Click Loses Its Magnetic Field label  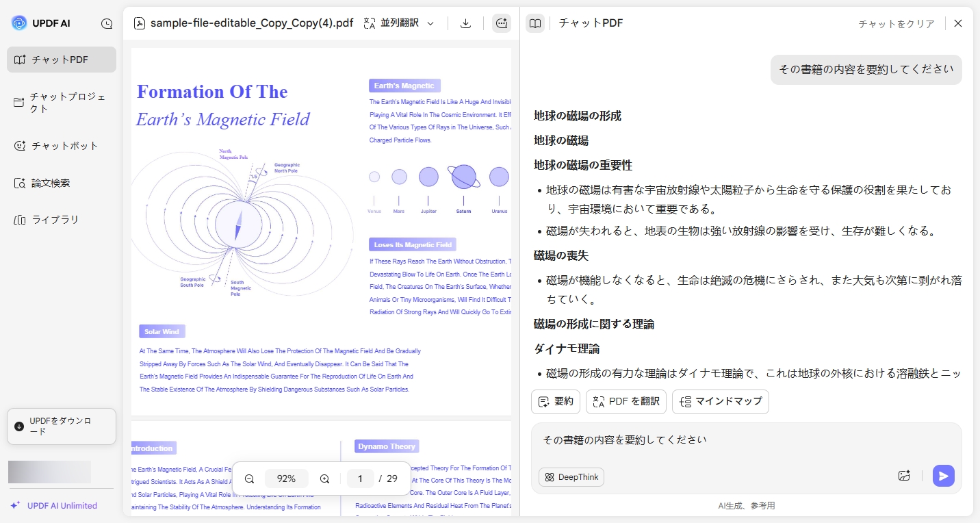pos(413,244)
